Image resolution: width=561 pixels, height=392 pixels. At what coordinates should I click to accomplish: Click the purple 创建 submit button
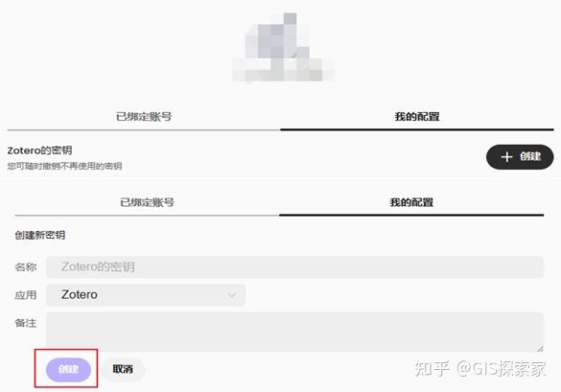click(x=68, y=369)
